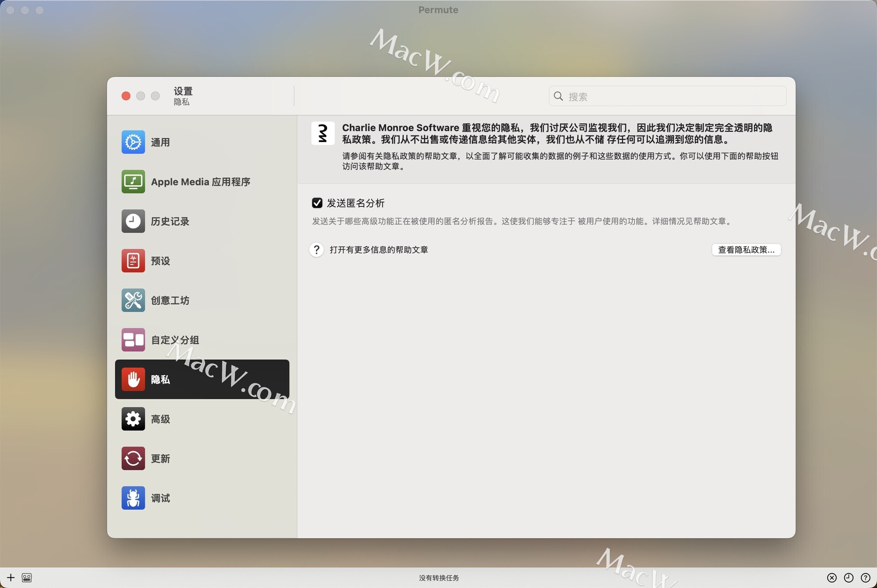
Task: Select the Apple Media 应用程序 sidebar icon
Action: [133, 182]
